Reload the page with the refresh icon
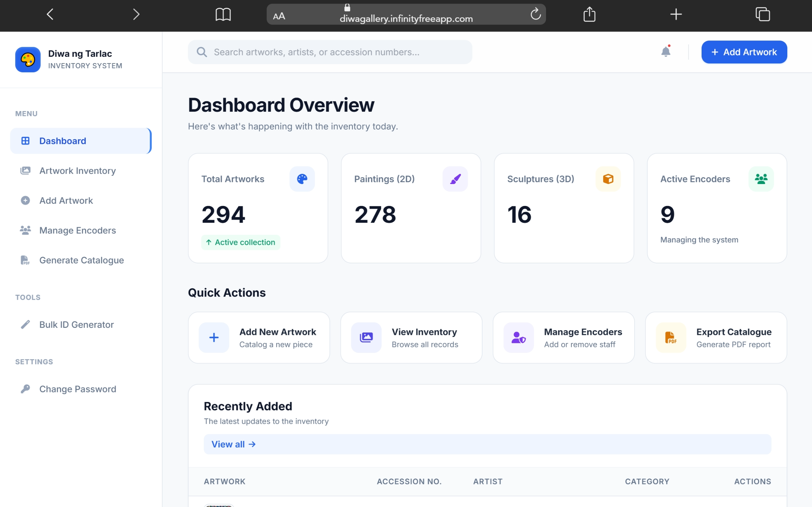Image resolution: width=812 pixels, height=507 pixels. click(x=535, y=14)
